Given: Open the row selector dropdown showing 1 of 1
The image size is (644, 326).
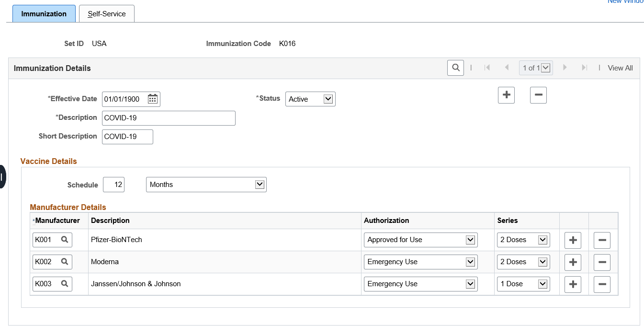Looking at the screenshot, I should (x=536, y=68).
